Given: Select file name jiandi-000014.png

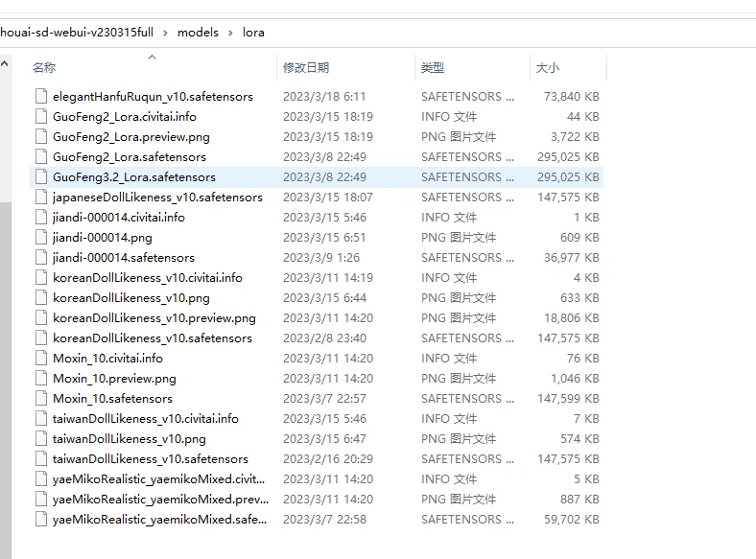Looking at the screenshot, I should [x=103, y=238].
